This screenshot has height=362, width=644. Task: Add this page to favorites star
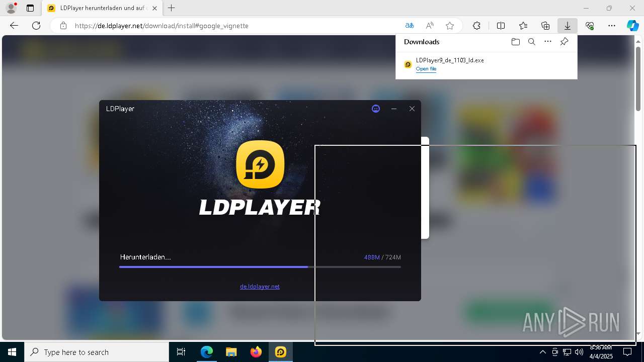450,26
